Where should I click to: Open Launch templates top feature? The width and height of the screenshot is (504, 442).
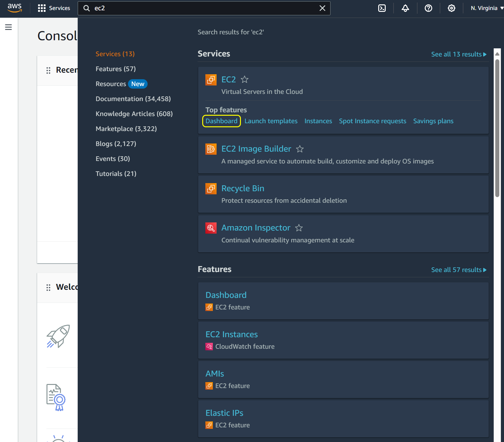click(271, 121)
